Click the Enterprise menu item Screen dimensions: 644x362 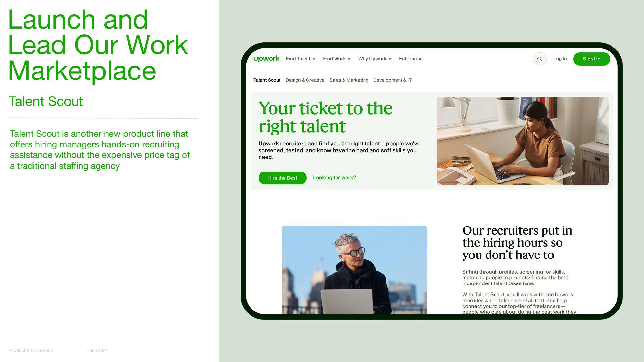point(410,59)
